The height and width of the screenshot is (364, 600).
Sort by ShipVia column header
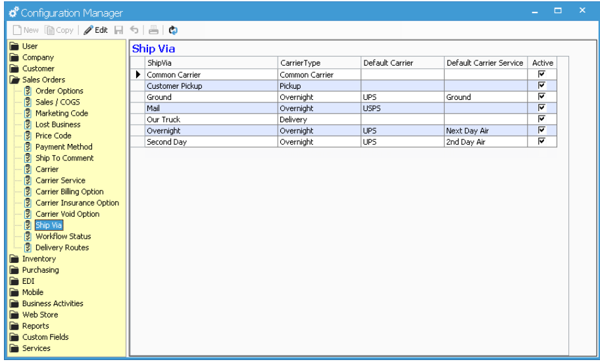(x=211, y=62)
